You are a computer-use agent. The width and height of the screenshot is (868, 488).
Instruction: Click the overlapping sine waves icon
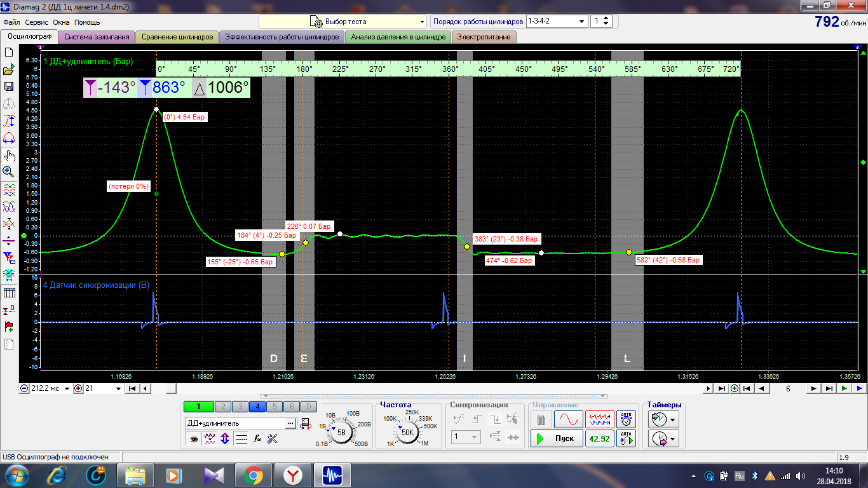pos(9,207)
